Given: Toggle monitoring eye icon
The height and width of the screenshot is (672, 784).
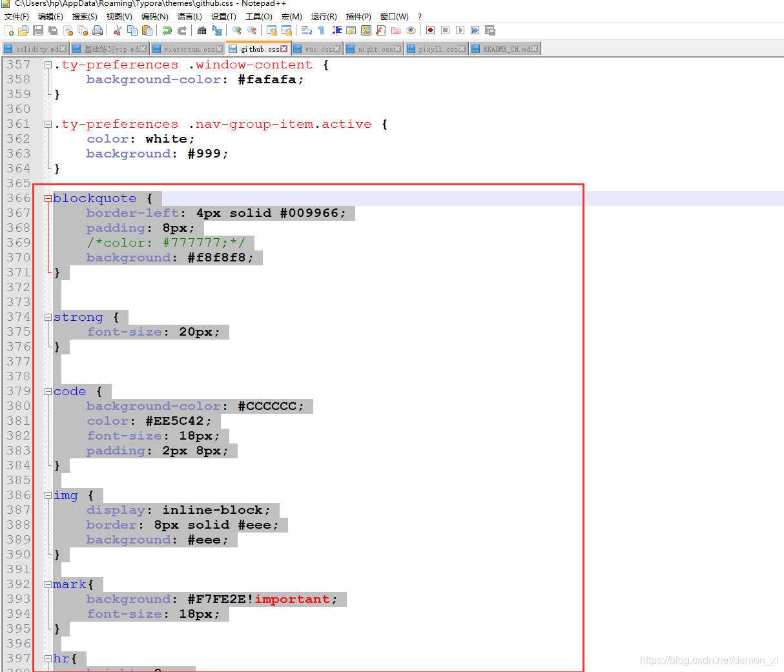Looking at the screenshot, I should [x=411, y=30].
